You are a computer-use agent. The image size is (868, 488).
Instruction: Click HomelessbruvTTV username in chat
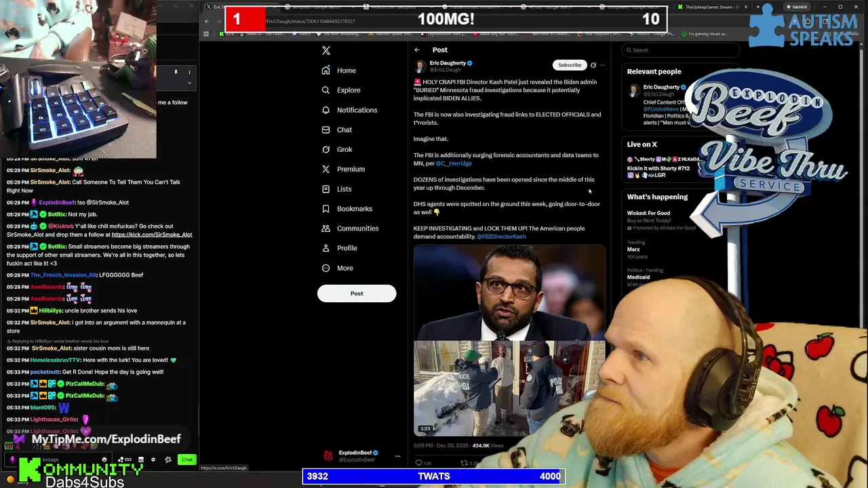[x=56, y=361]
